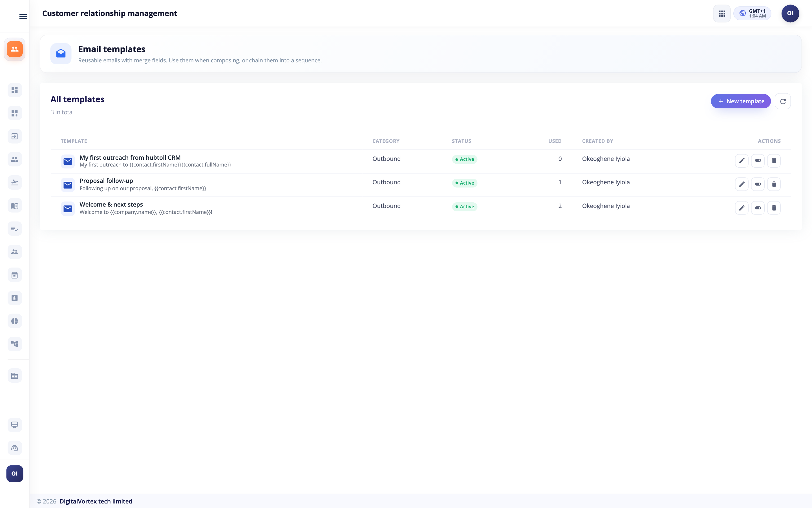The width and height of the screenshot is (812, 508).
Task: Open the airplane landing sidebar icon
Action: [x=15, y=182]
